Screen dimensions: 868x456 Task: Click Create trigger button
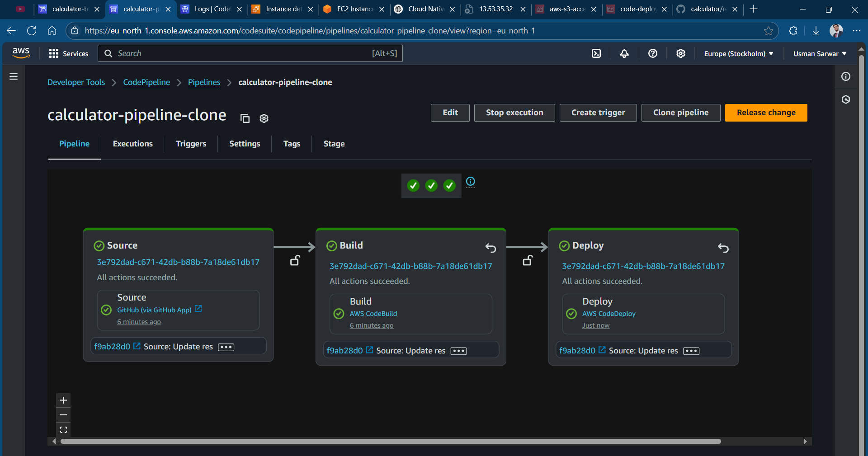[x=598, y=113]
